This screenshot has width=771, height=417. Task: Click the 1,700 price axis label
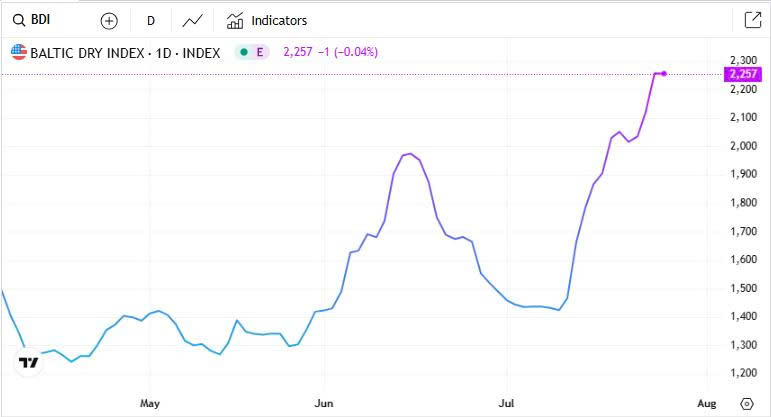[743, 231]
